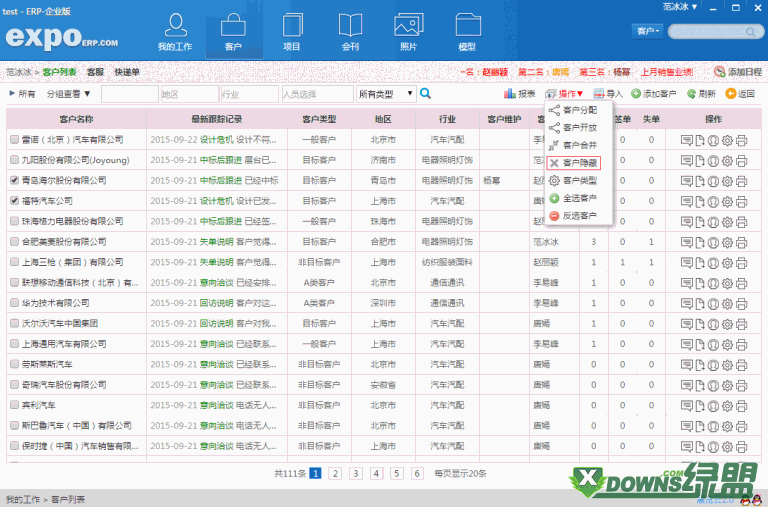Click printer icon in 上海三枪 row
Image resolution: width=768 pixels, height=507 pixels.
coord(742,263)
